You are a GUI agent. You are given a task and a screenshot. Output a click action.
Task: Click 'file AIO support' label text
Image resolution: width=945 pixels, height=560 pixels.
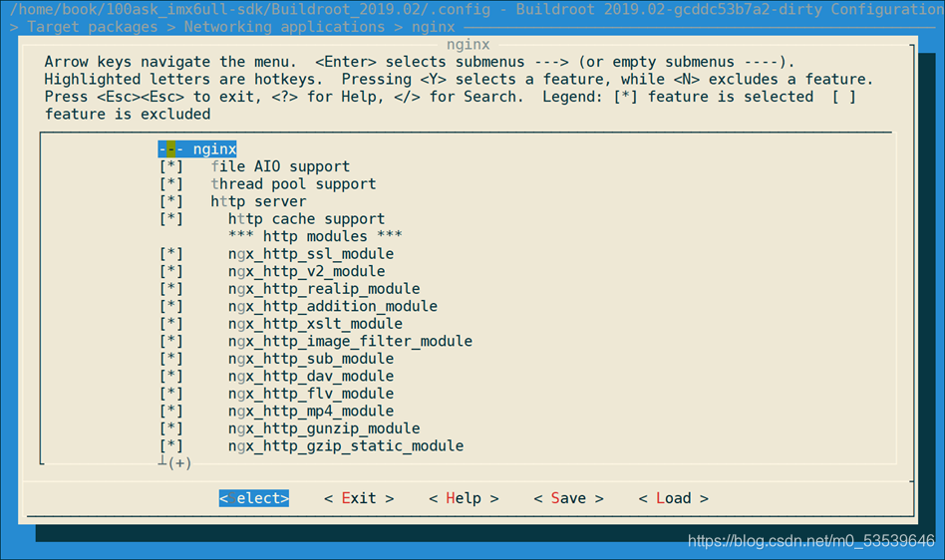point(280,166)
